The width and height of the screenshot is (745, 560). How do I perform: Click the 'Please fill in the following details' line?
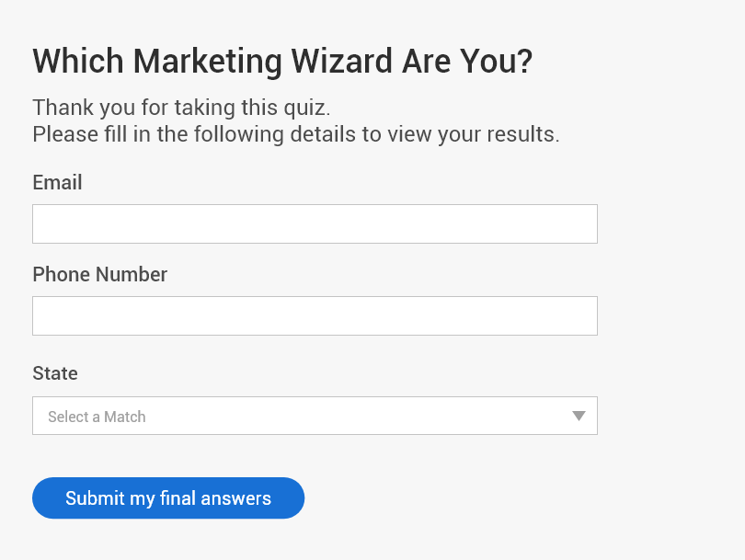tap(295, 134)
